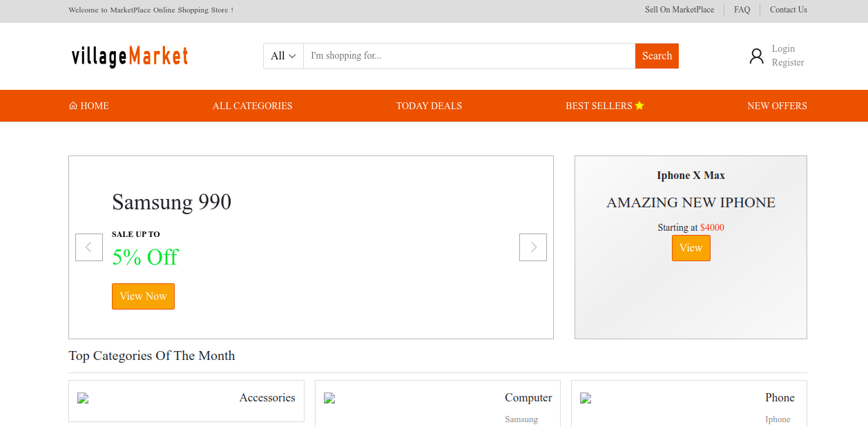Open the HOME menu item
Screen dimensions: 868x427
pos(89,106)
